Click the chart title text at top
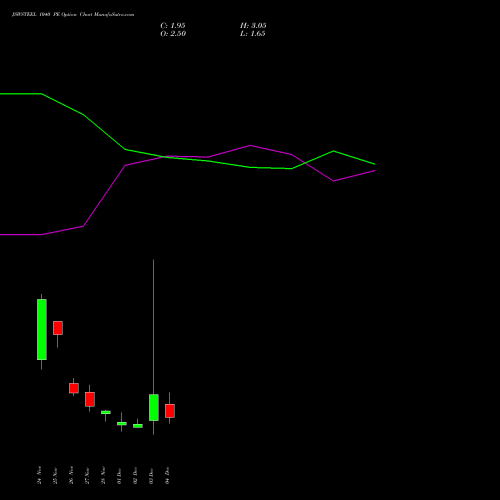 (73, 15)
